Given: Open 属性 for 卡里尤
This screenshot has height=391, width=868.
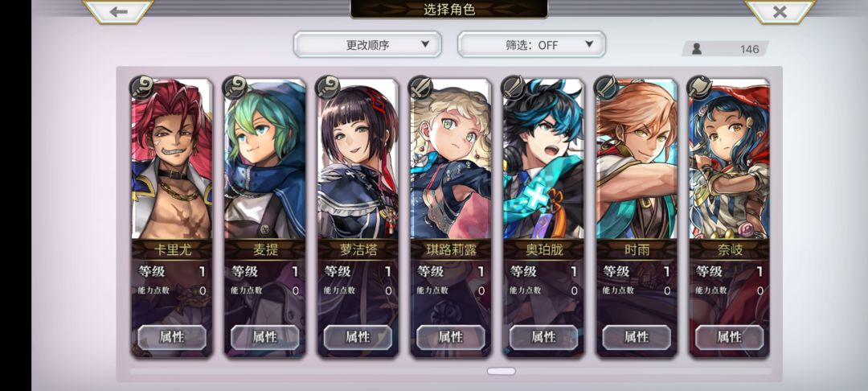Looking at the screenshot, I should coord(172,337).
